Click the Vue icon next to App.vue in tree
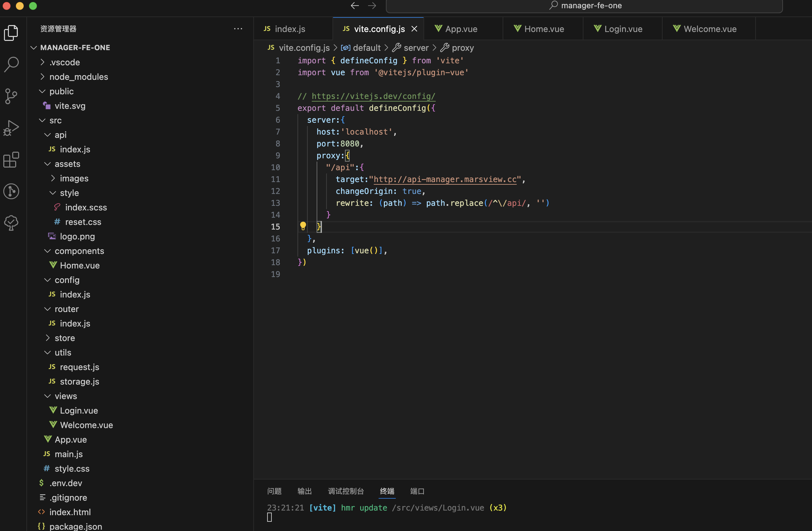812x531 pixels. pyautogui.click(x=48, y=439)
